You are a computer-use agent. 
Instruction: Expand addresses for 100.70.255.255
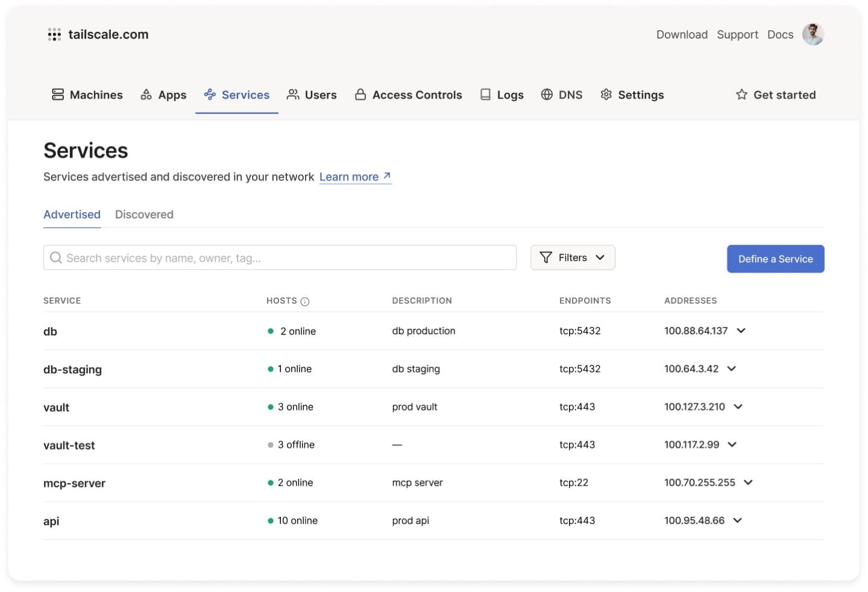pyautogui.click(x=749, y=482)
